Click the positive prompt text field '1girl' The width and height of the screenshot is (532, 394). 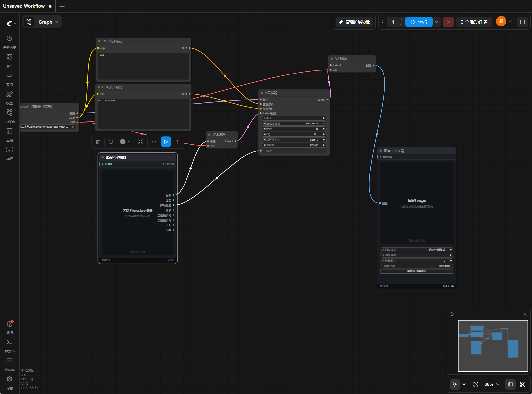143,66
